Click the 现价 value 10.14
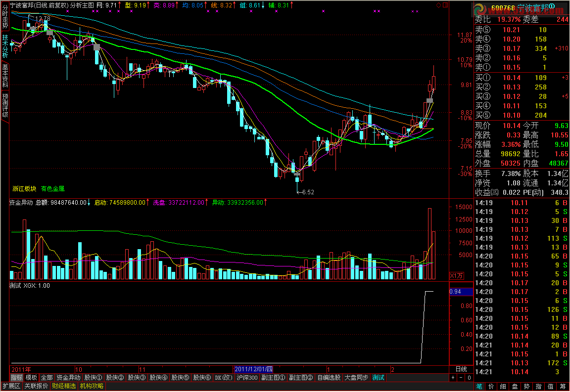The width and height of the screenshot is (570, 392). pyautogui.click(x=512, y=126)
